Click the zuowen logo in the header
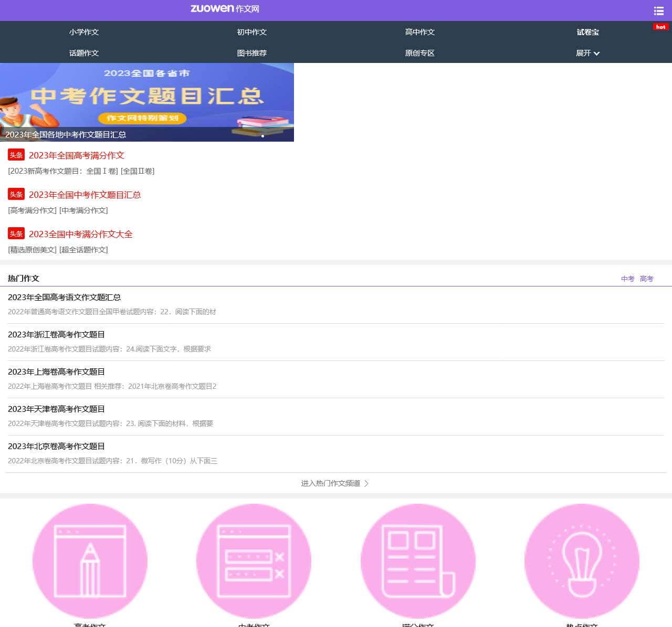 [225, 9]
